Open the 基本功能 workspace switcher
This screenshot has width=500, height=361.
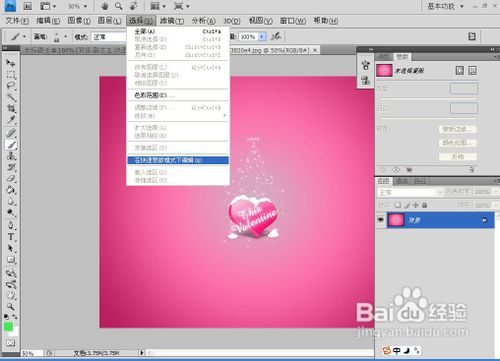point(446,6)
